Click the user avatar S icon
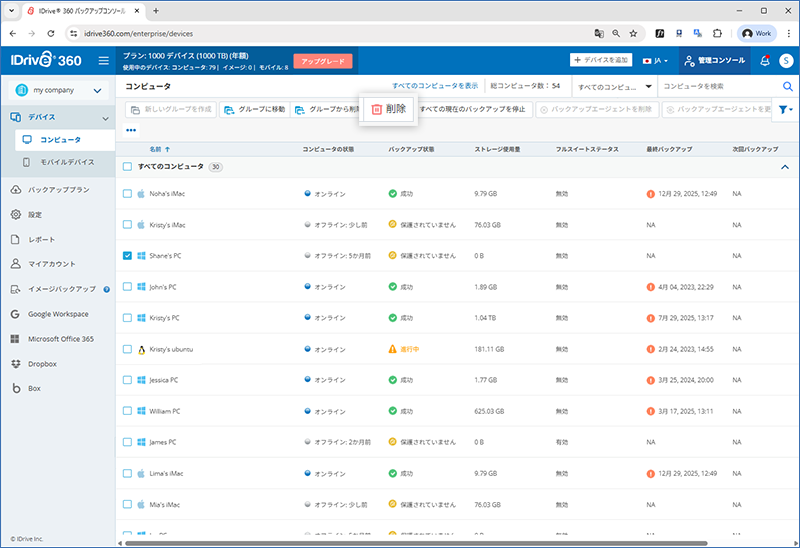This screenshot has height=548, width=800. click(x=784, y=61)
